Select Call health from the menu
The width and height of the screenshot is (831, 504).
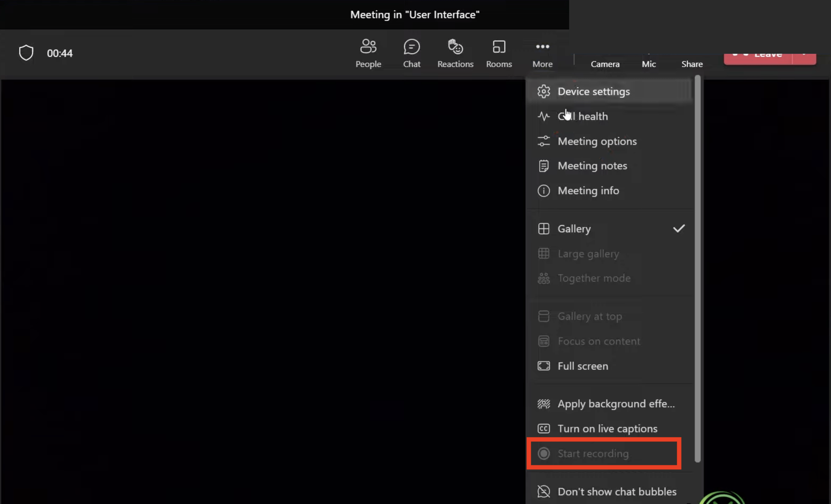pyautogui.click(x=609, y=116)
